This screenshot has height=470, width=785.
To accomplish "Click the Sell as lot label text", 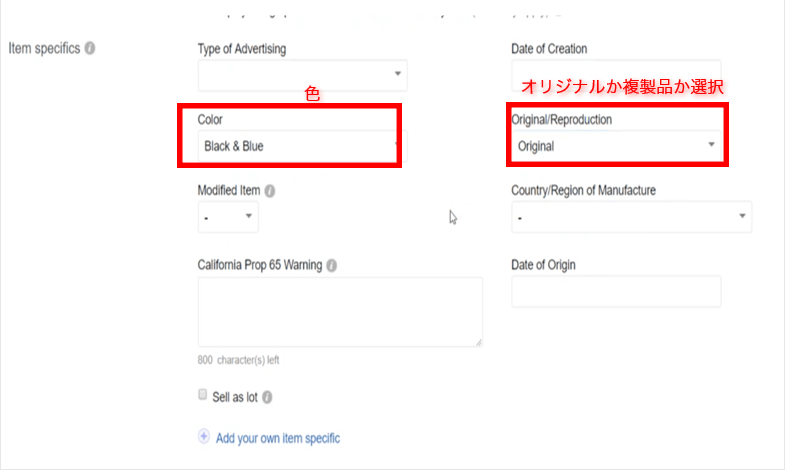I will point(235,397).
